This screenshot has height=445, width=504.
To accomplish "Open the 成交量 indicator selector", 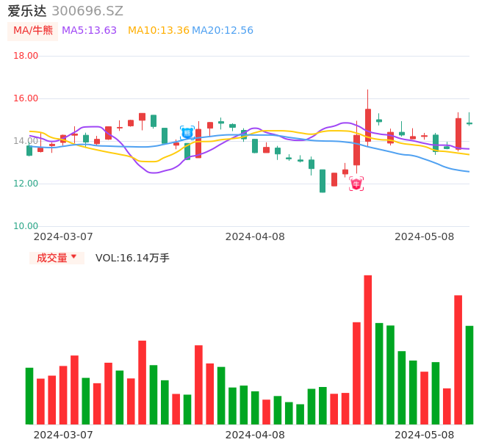I will click(52, 258).
